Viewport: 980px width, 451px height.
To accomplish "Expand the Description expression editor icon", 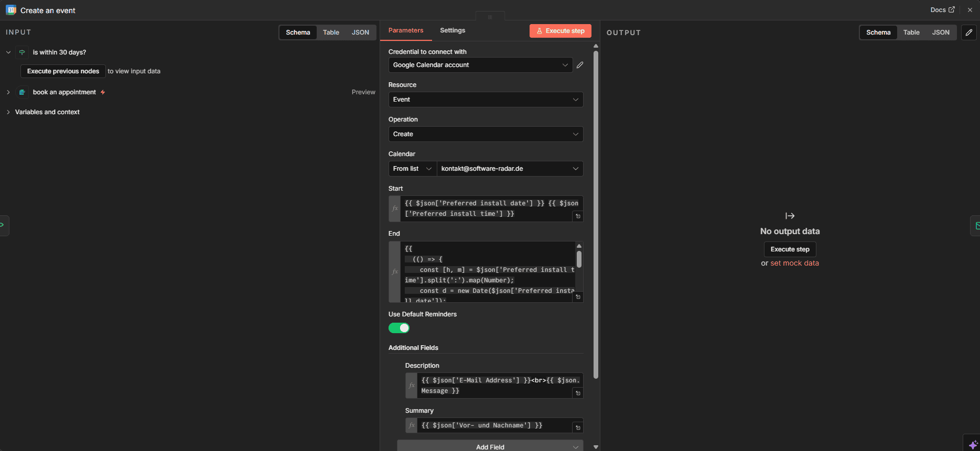I will coord(578,393).
